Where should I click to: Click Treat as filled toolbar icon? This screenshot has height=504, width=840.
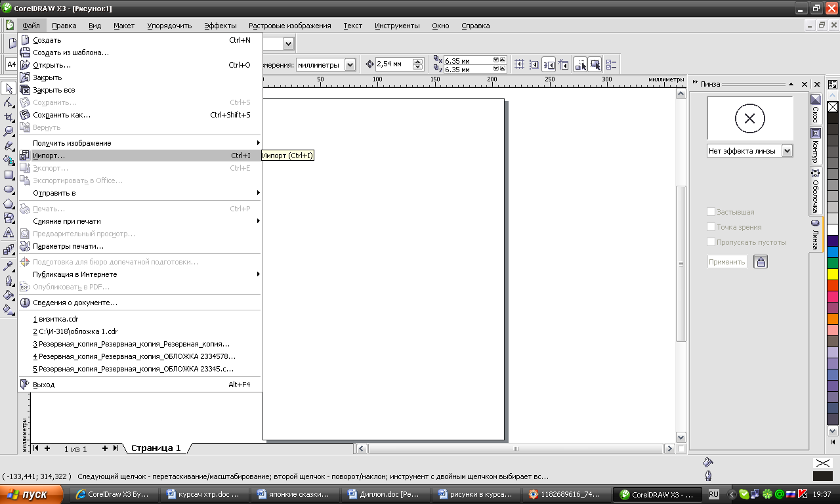pyautogui.click(x=595, y=64)
